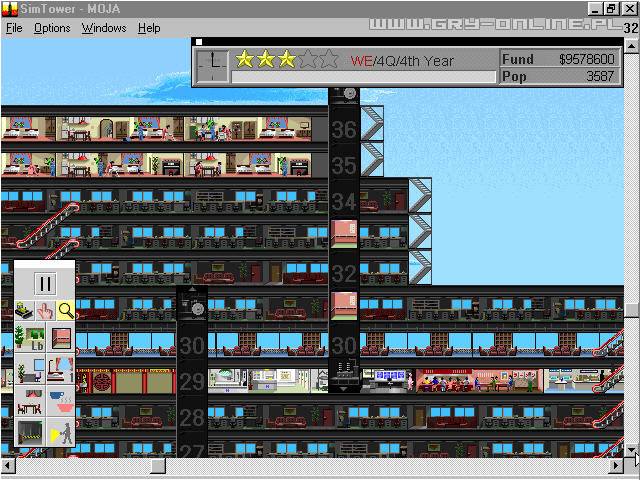This screenshot has width=640, height=480.
Task: Select the bulldozer demolish tool
Action: point(25,312)
